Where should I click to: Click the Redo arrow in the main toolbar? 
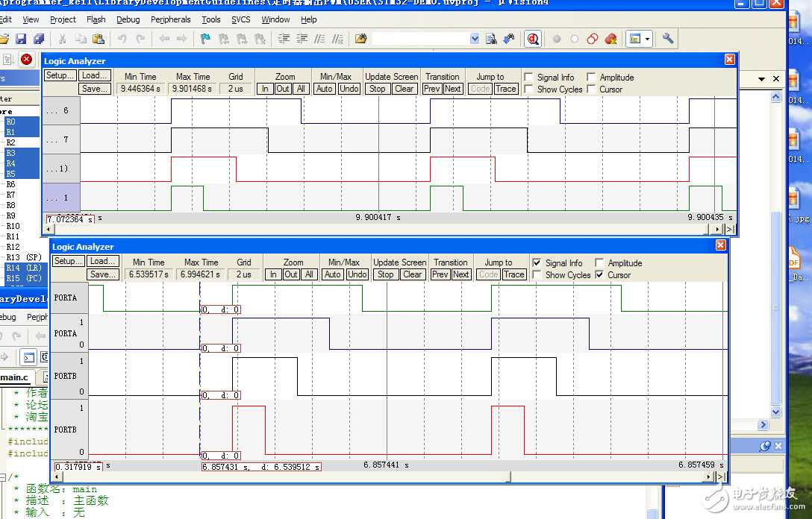tap(140, 39)
